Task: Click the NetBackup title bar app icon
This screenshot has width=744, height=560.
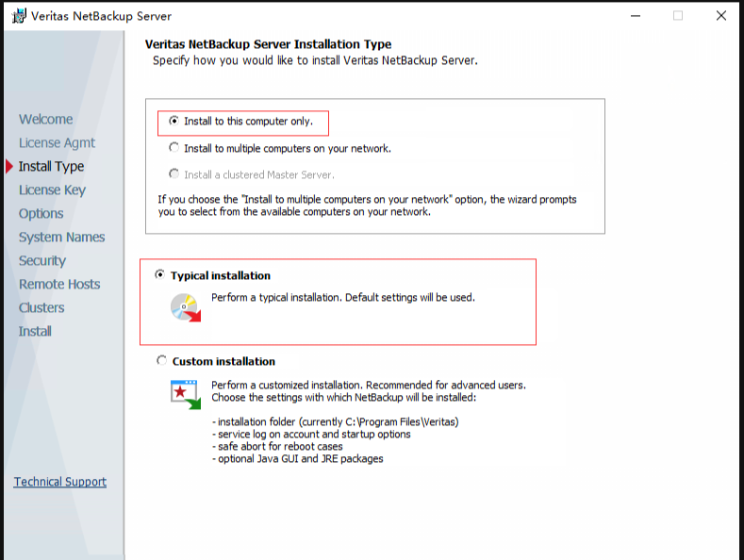Action: tap(19, 16)
